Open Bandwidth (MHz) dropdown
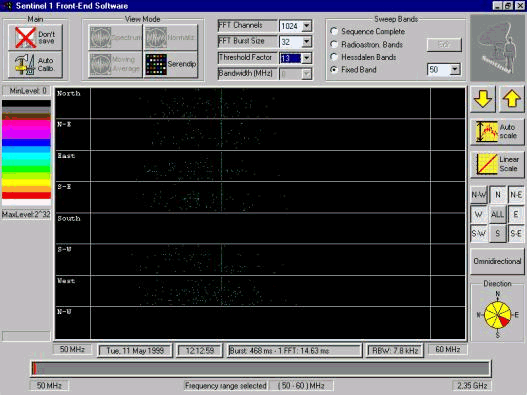This screenshot has width=527, height=395. pos(307,74)
